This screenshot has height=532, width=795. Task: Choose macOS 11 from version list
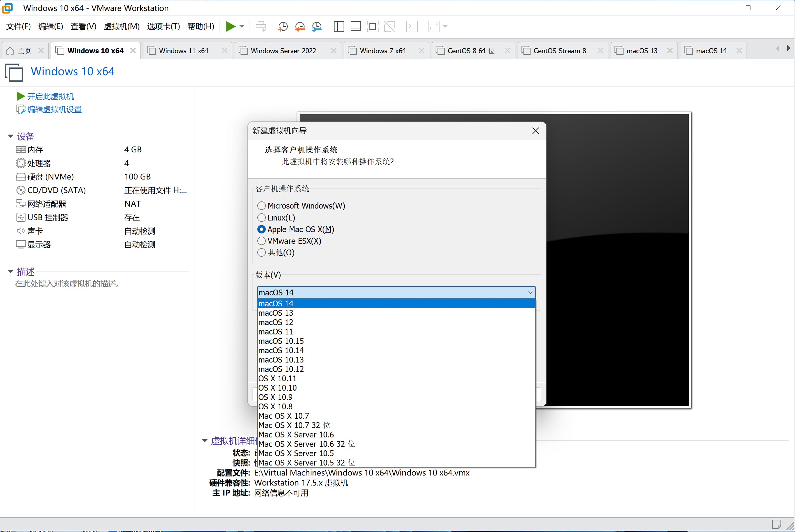[396, 332]
